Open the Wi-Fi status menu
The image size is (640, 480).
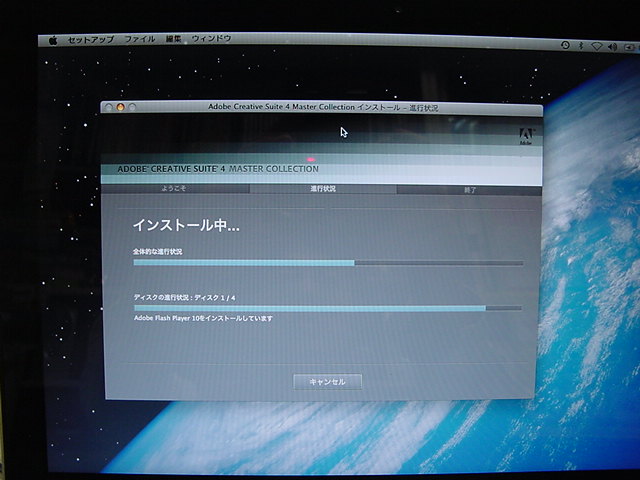[596, 47]
